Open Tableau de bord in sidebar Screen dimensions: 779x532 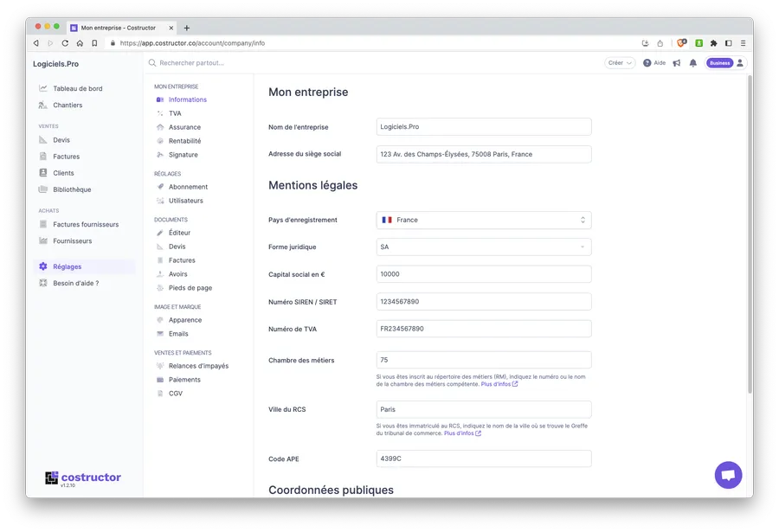77,88
